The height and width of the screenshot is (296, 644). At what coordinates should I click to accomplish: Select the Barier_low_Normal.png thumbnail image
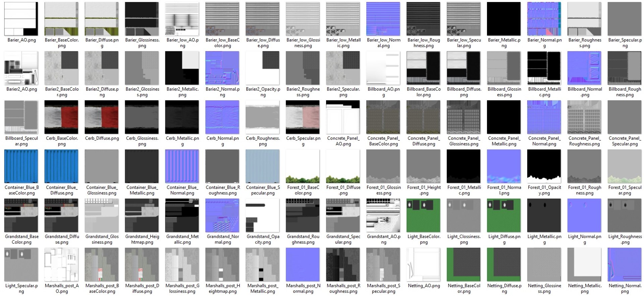[x=383, y=19]
